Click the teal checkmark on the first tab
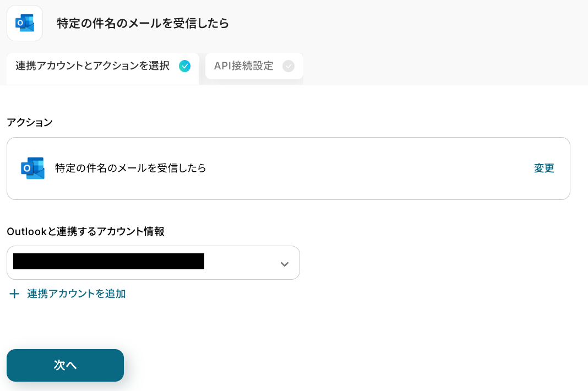The width and height of the screenshot is (588, 391). pos(185,66)
